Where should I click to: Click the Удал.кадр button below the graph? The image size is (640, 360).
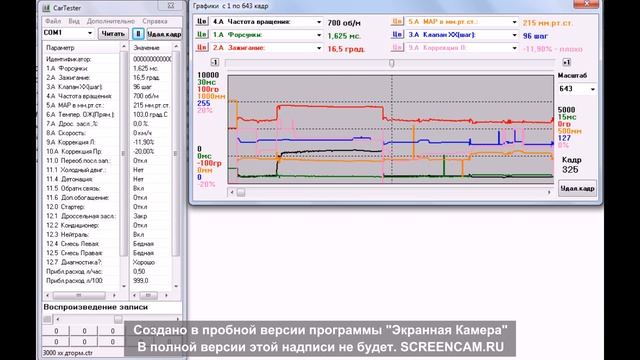[x=577, y=189]
